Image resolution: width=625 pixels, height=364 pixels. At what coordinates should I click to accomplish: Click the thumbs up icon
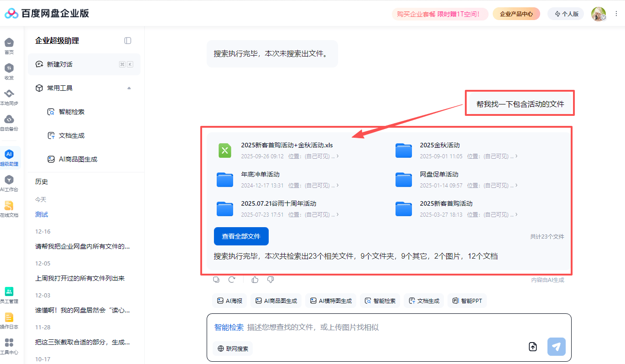tap(255, 280)
